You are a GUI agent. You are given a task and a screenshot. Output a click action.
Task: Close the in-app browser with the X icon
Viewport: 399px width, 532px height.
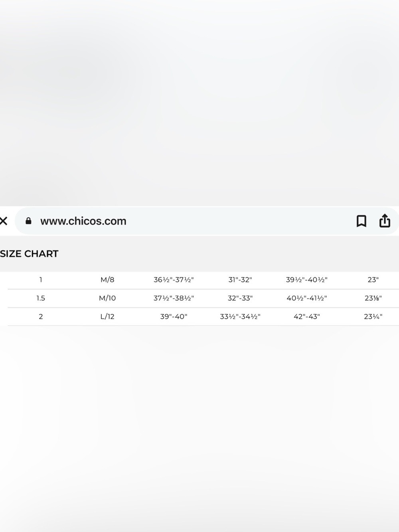click(3, 221)
